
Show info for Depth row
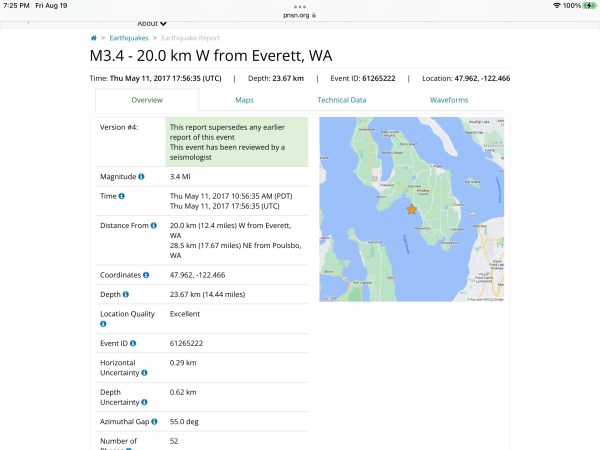coord(125,294)
